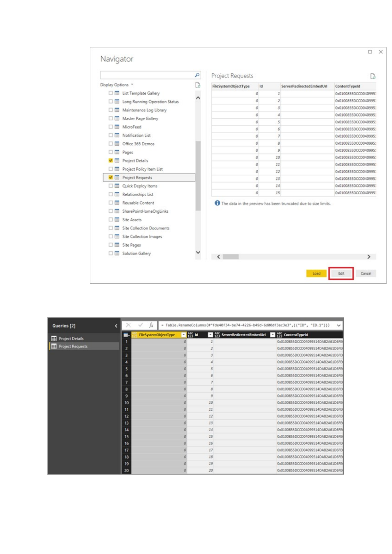Click the FileSystemObjectType preview column header

pyautogui.click(x=234, y=86)
